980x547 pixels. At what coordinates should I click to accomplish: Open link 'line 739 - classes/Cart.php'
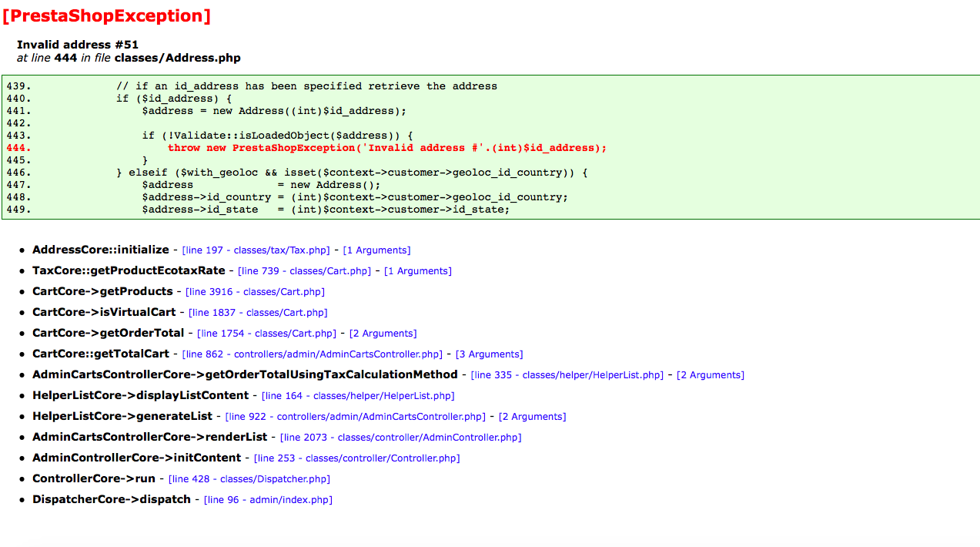(304, 271)
